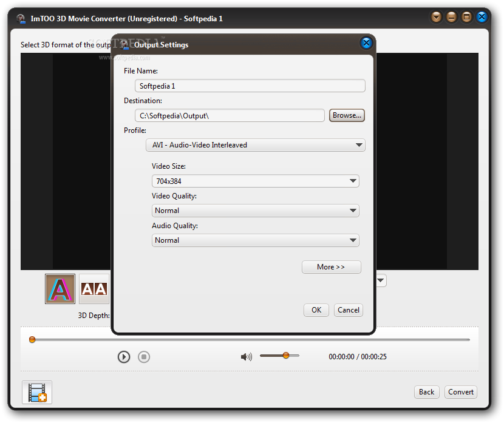Open the Audio Quality dropdown

tap(256, 240)
